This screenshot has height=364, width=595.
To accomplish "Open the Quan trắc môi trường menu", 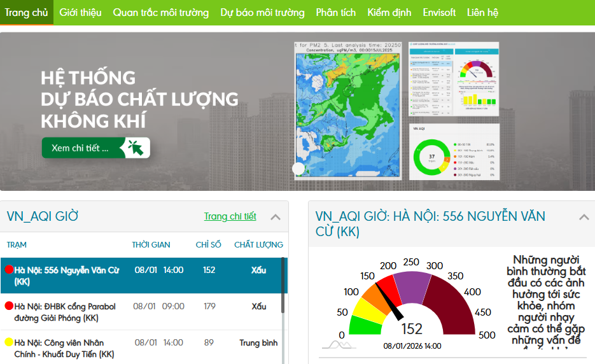I will pyautogui.click(x=160, y=12).
